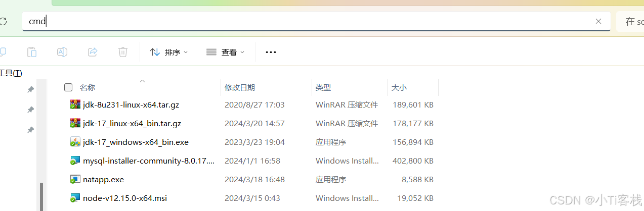Click size 156,894 KB
Viewport: 644px width, 211px height.
413,142
